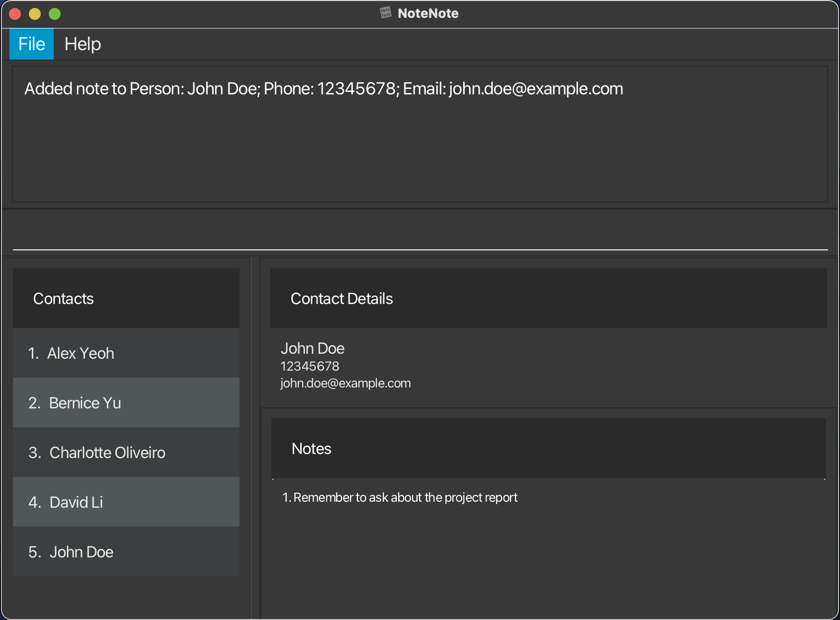Select the note about the project report

coord(400,497)
